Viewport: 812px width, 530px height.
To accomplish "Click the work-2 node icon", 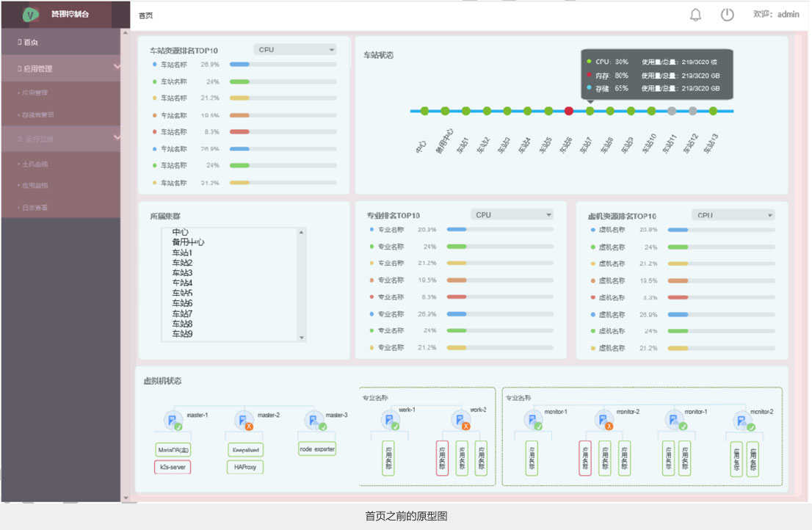I will (460, 420).
